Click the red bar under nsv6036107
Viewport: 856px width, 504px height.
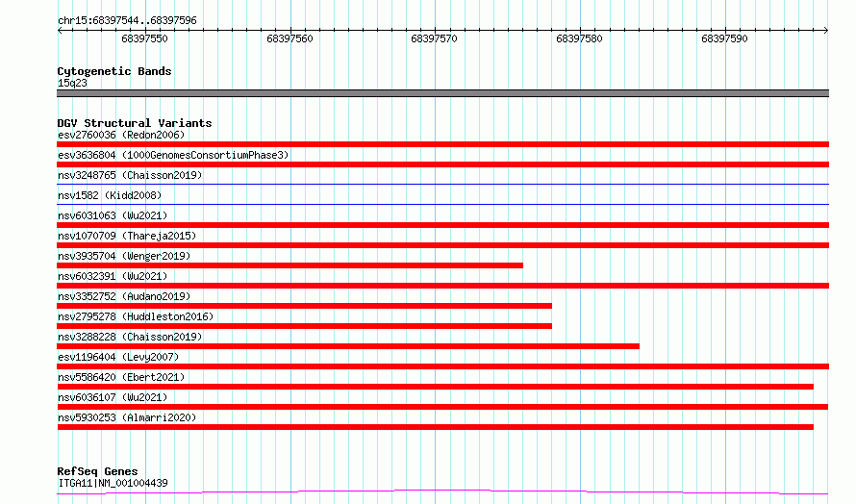point(442,407)
